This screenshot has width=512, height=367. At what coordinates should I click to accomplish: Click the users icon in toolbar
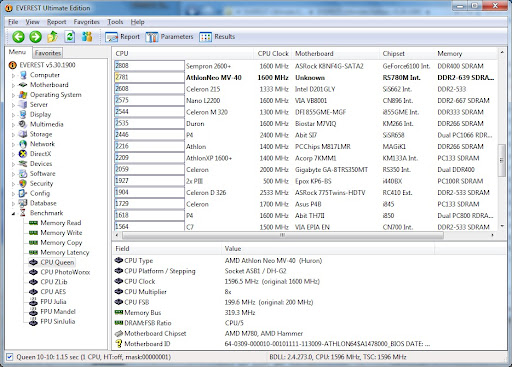pyautogui.click(x=87, y=37)
